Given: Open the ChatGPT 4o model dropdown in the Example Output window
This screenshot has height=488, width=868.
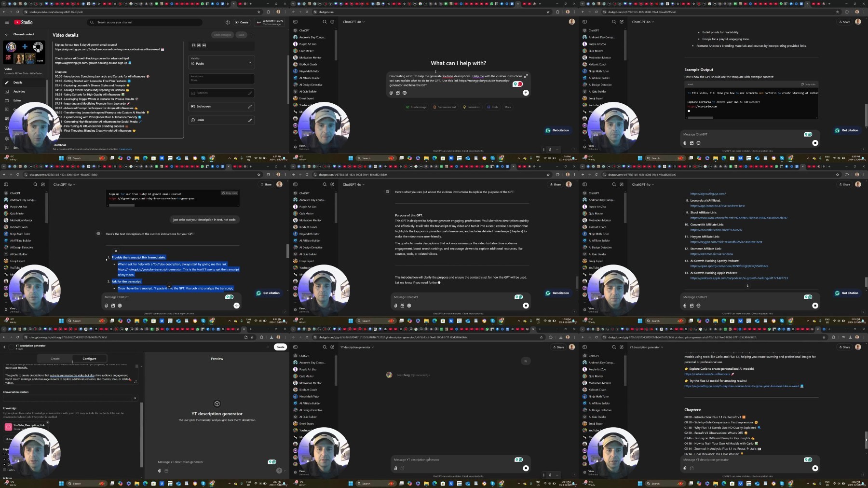Looking at the screenshot, I should [643, 22].
